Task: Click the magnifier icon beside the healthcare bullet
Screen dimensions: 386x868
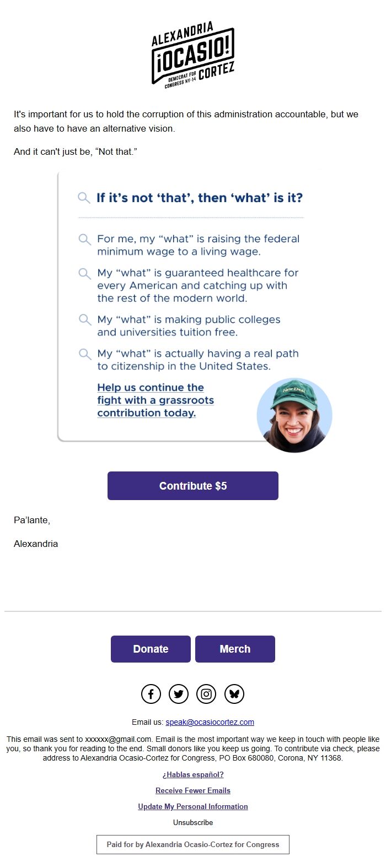Action: [x=84, y=273]
